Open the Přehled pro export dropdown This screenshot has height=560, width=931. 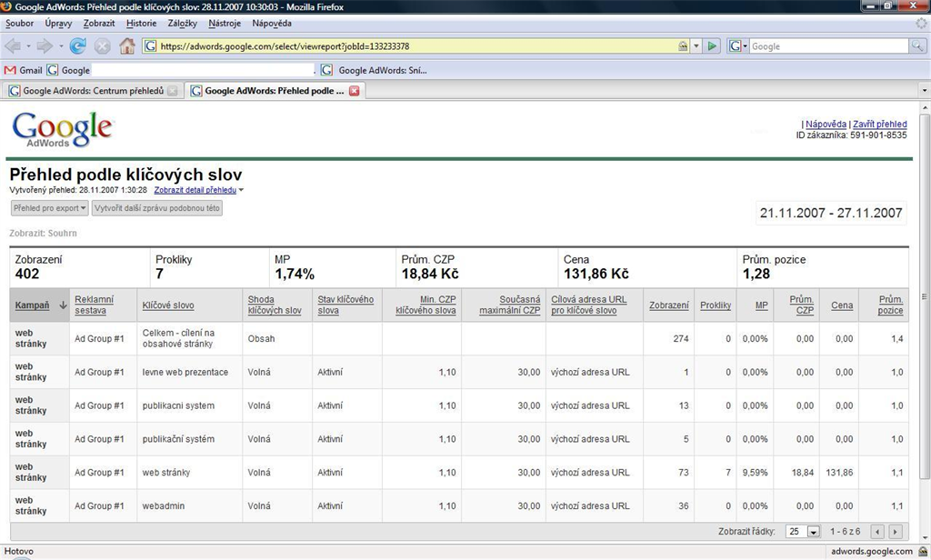point(50,208)
